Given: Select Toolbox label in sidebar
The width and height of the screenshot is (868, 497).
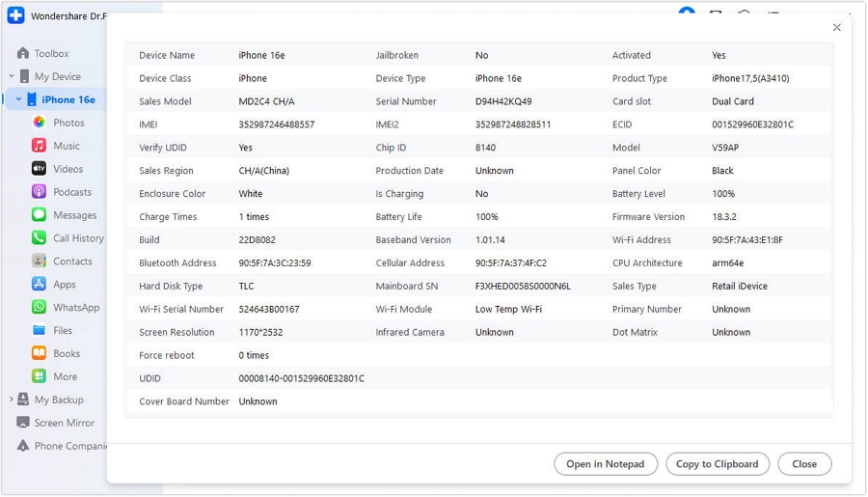Looking at the screenshot, I should point(51,54).
